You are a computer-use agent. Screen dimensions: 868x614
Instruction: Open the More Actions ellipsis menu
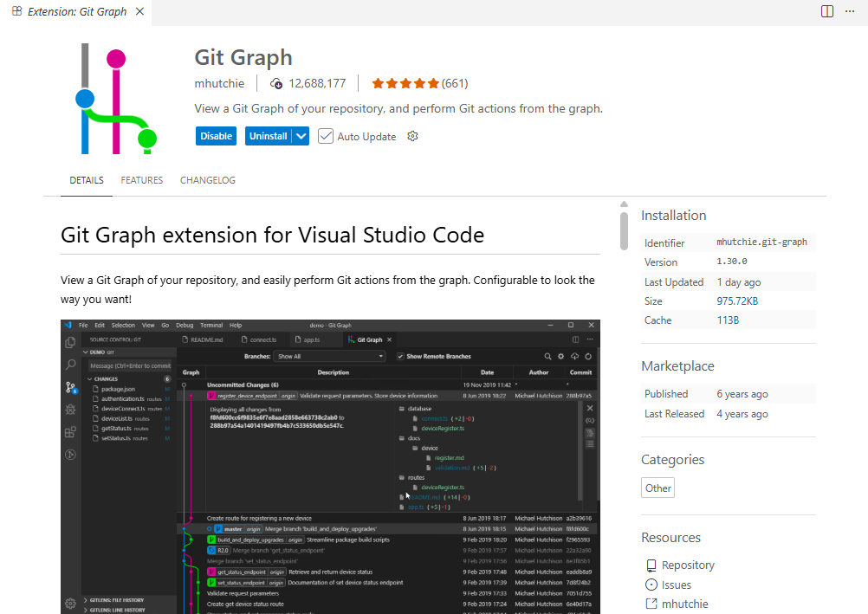851,11
